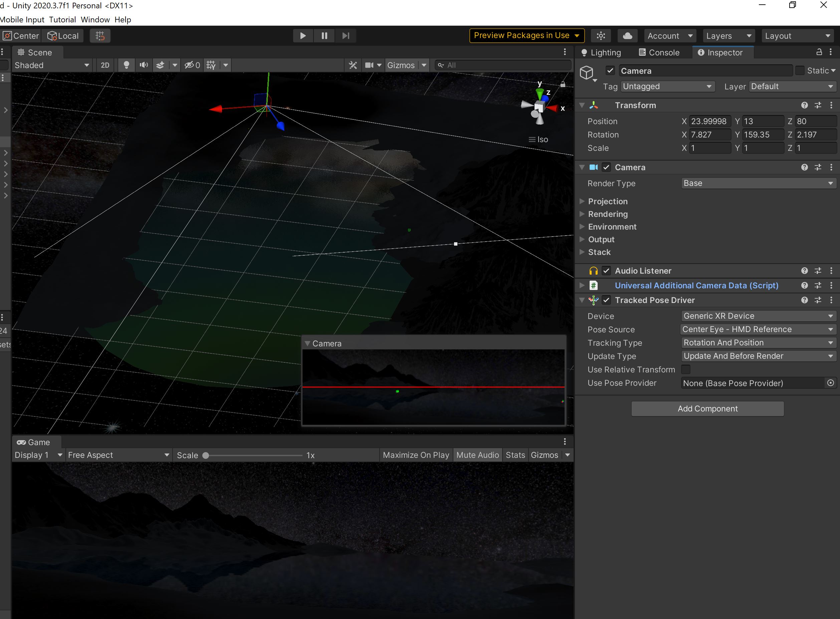Image resolution: width=840 pixels, height=619 pixels.
Task: Advance one frame with the Step button
Action: [346, 36]
